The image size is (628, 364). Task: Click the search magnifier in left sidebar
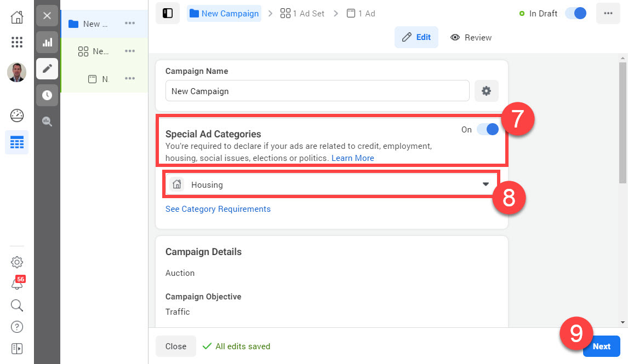point(17,305)
